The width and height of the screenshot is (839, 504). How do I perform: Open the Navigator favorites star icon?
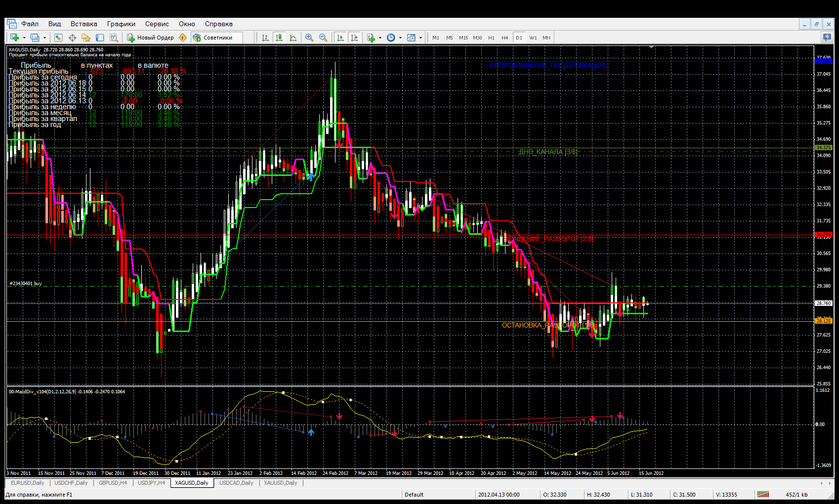pos(86,38)
